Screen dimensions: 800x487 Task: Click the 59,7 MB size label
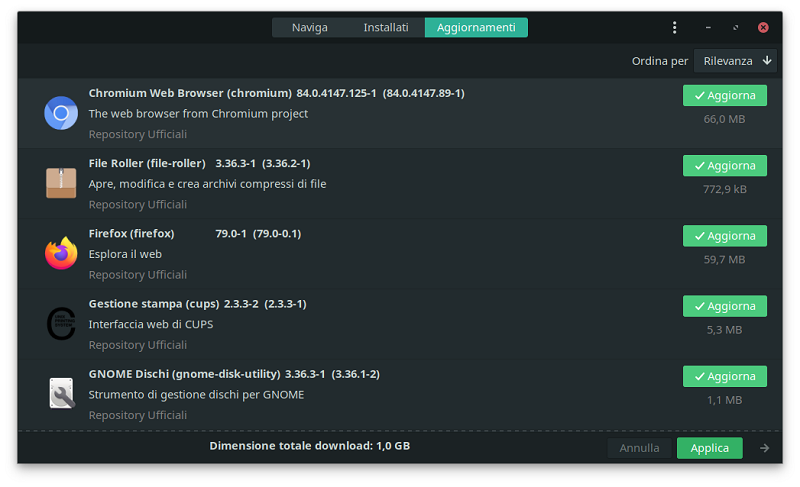pyautogui.click(x=724, y=260)
